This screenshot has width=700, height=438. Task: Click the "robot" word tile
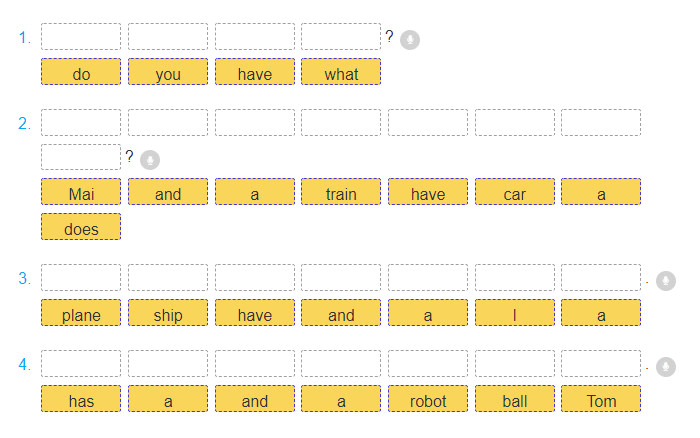[x=428, y=400]
